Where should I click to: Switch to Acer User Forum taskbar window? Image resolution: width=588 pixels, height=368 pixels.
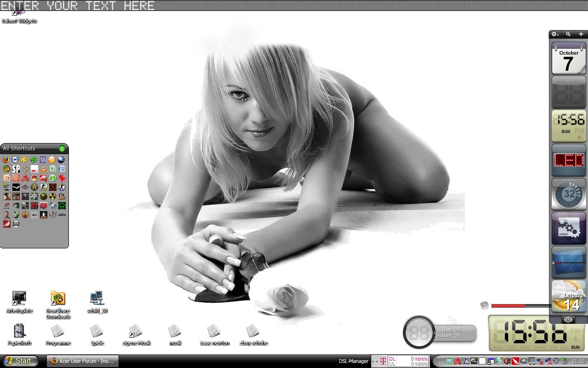tap(83, 361)
